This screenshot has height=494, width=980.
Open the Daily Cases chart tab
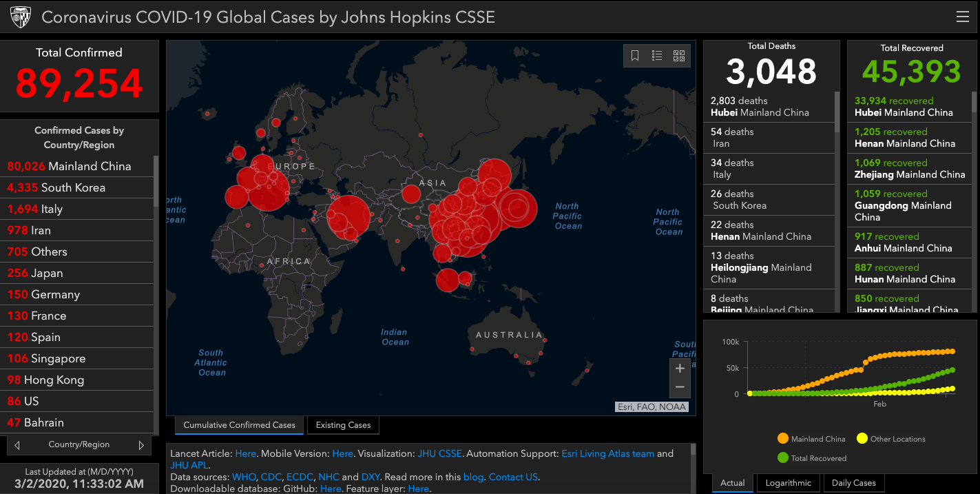point(853,483)
